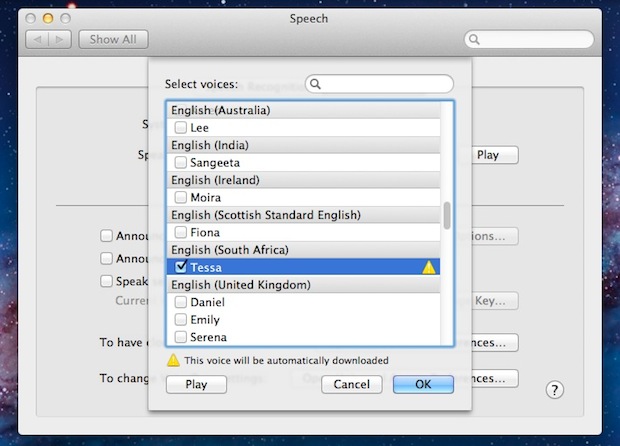Click the Key… button in the Speech window

coord(495,301)
